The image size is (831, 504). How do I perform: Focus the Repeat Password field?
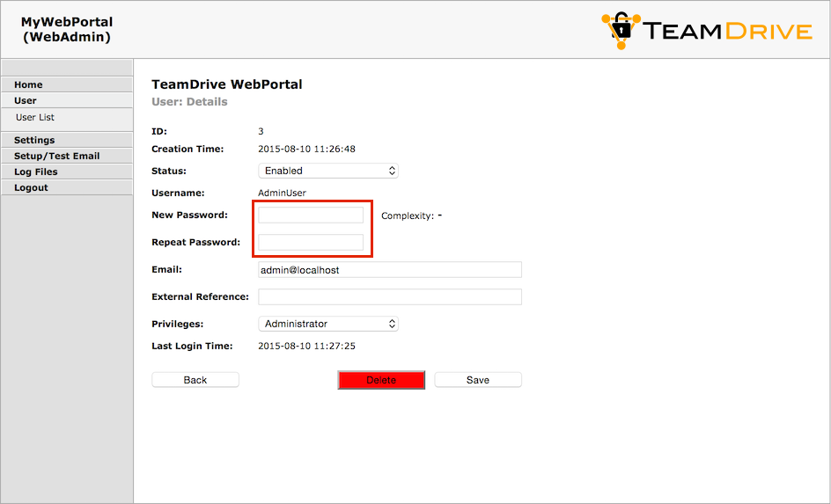pyautogui.click(x=311, y=243)
